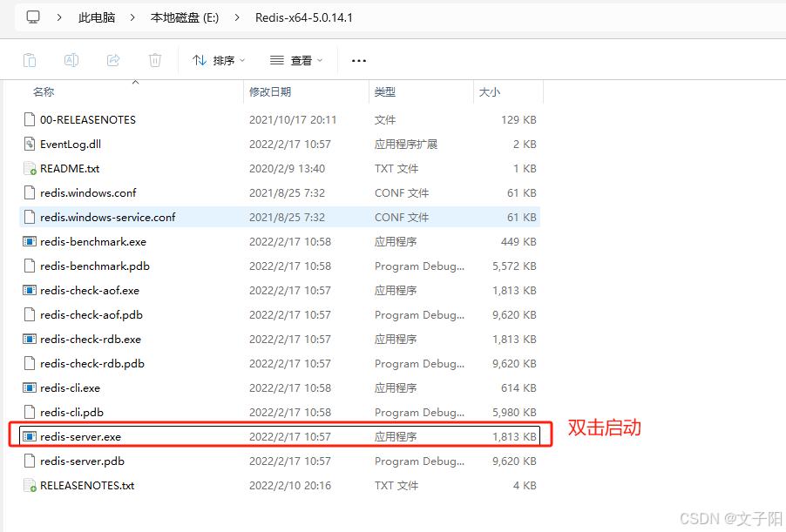Select redis-cli.exe application icon
Viewport: 786px width, 532px height.
coord(30,387)
